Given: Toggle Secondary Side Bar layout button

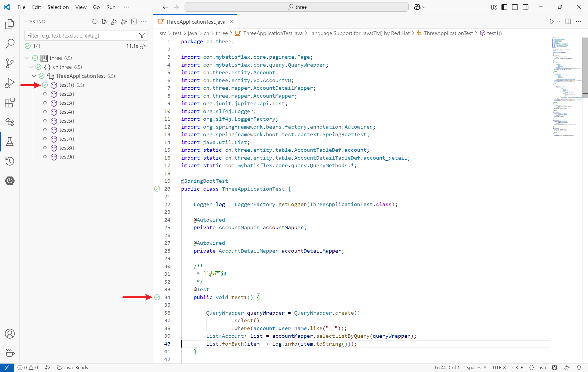Looking at the screenshot, I should (525, 7).
